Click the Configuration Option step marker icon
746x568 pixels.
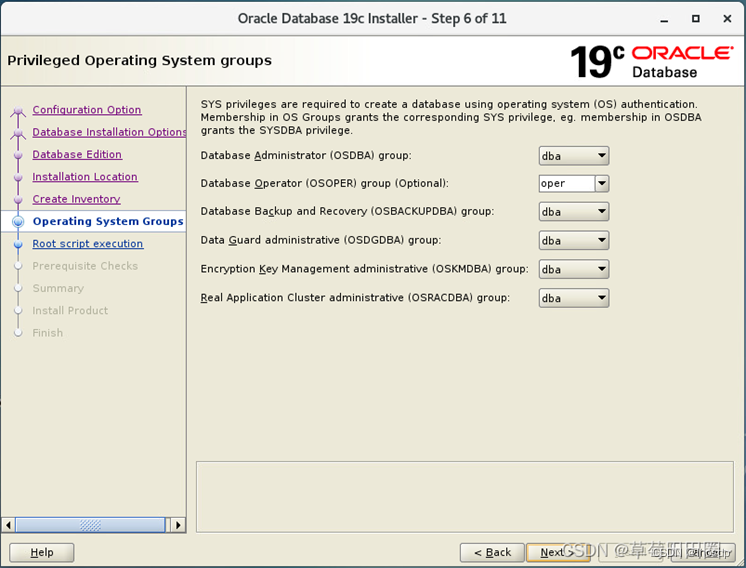point(18,111)
